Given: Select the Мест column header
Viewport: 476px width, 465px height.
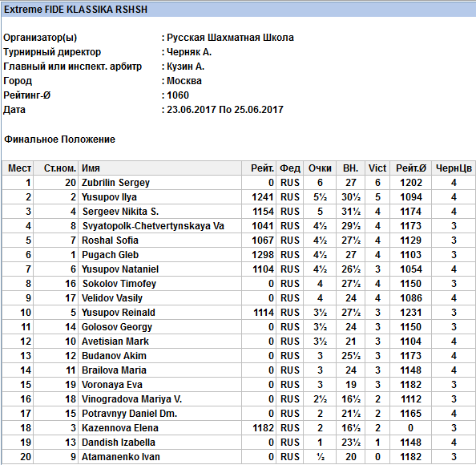Looking at the screenshot, I should tap(18, 168).
